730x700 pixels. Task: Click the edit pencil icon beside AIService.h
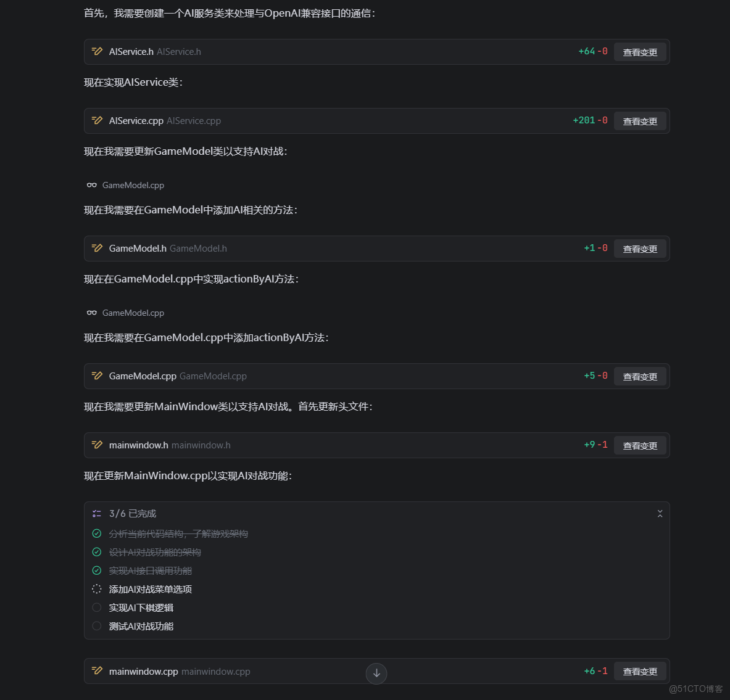tap(97, 52)
